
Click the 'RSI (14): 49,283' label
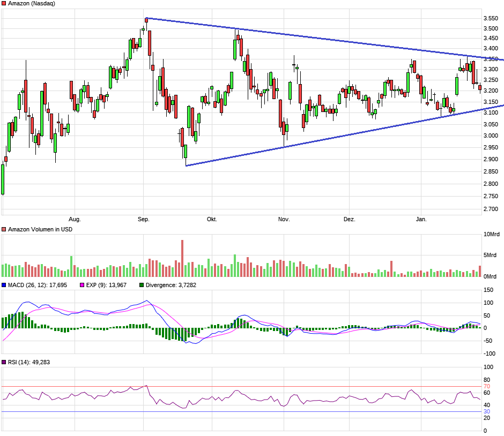(29, 362)
